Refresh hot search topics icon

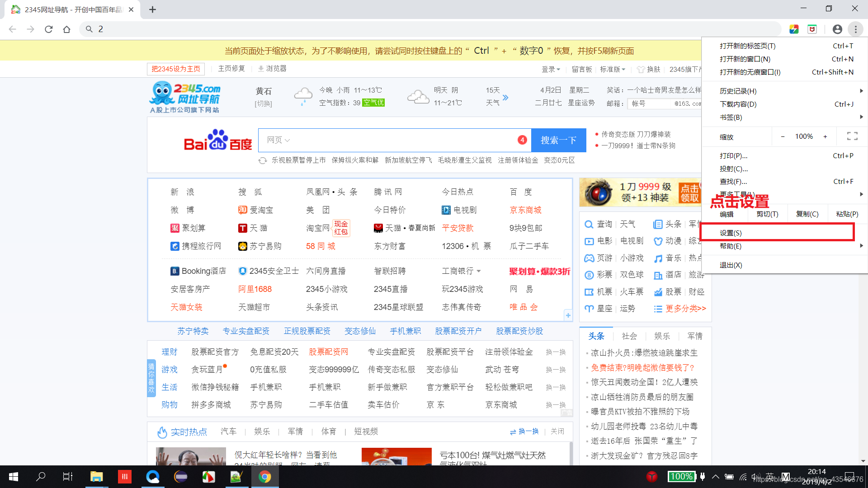point(263,160)
